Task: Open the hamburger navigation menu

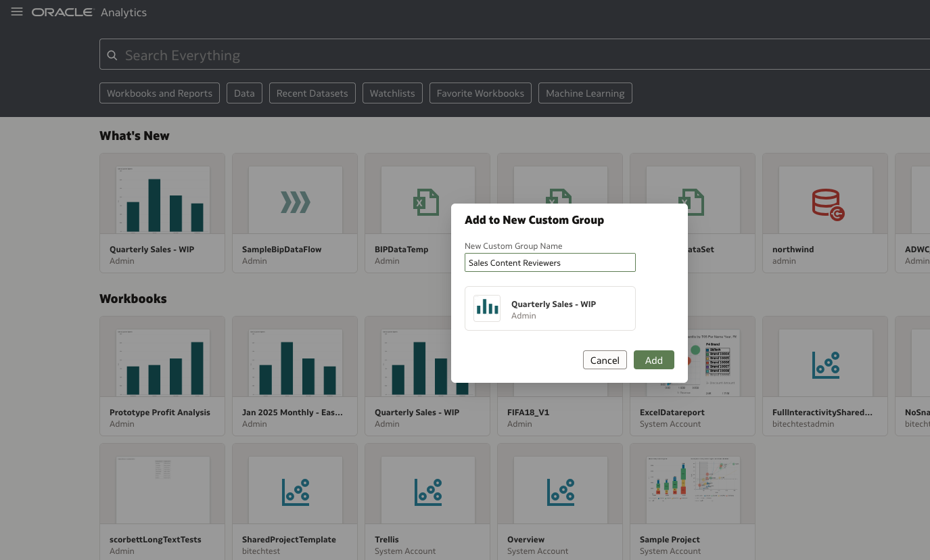Action: pos(17,12)
